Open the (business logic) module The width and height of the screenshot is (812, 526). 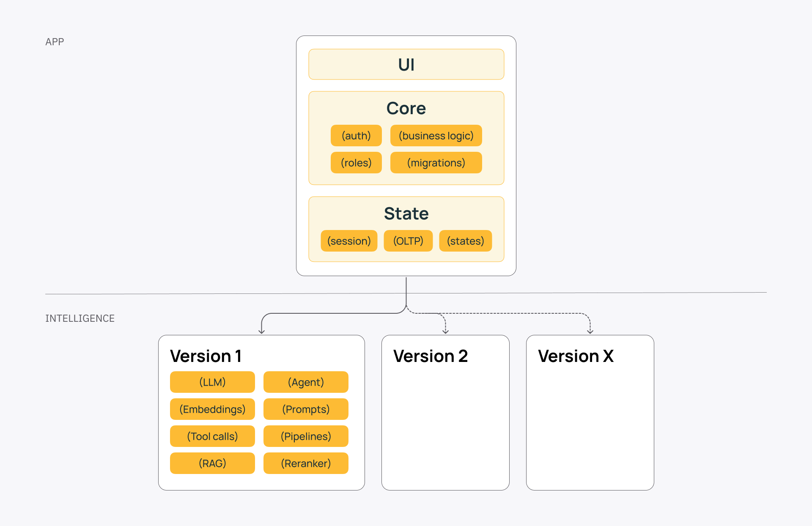(436, 135)
